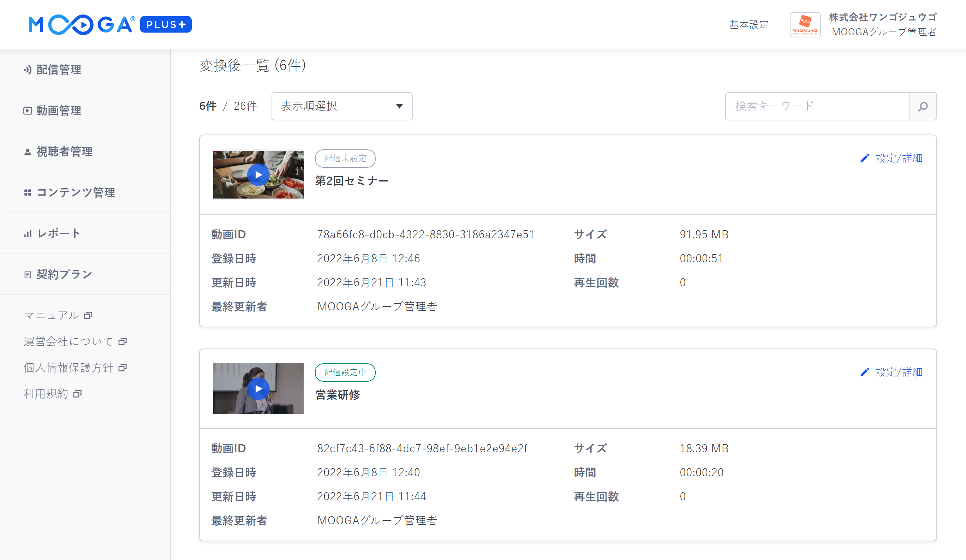This screenshot has width=966, height=560.
Task: Click the pencil icon for 第2回セミナー
Action: pos(864,158)
